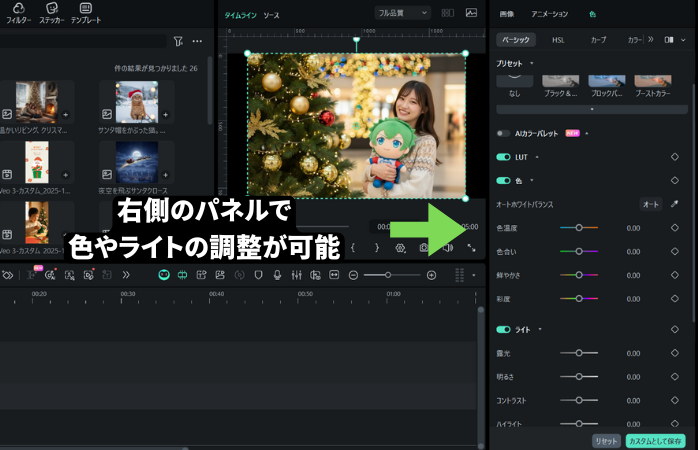The width and height of the screenshot is (700, 450).
Task: Add the flying Santa clip with plus
Action: click(166, 175)
